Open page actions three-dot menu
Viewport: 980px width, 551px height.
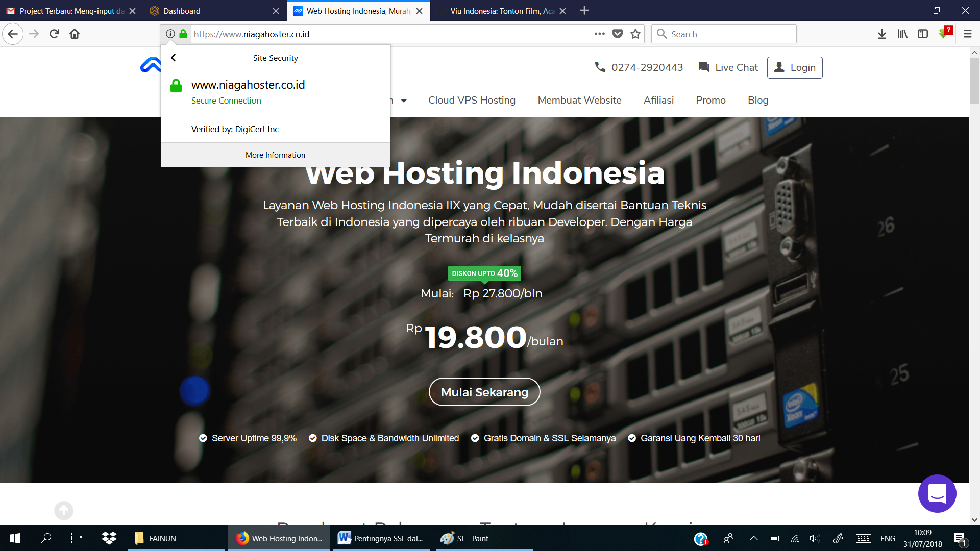click(599, 34)
